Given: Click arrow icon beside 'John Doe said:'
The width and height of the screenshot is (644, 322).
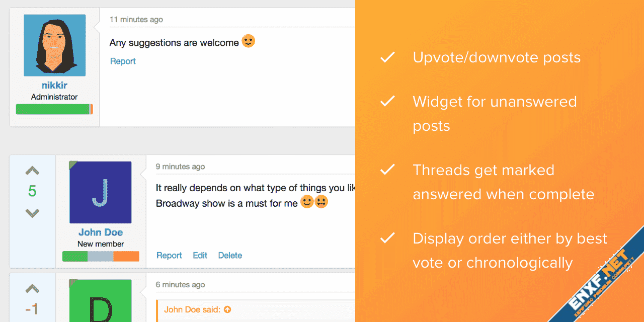Looking at the screenshot, I should (227, 309).
